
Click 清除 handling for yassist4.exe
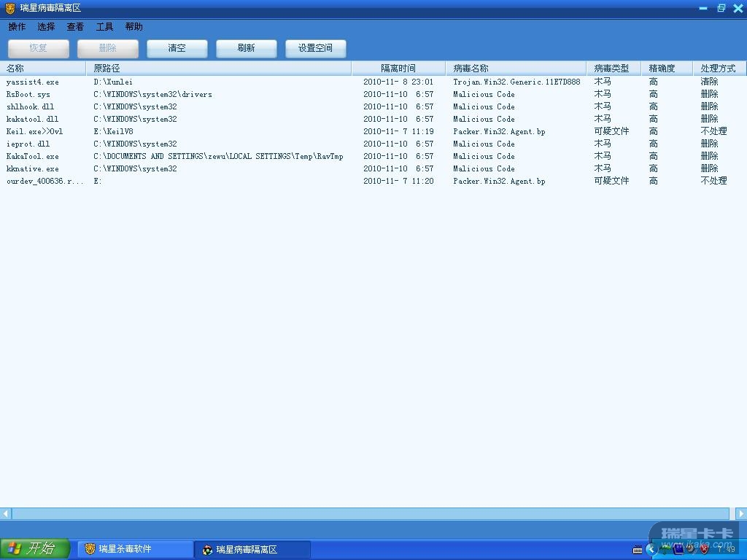pyautogui.click(x=709, y=82)
